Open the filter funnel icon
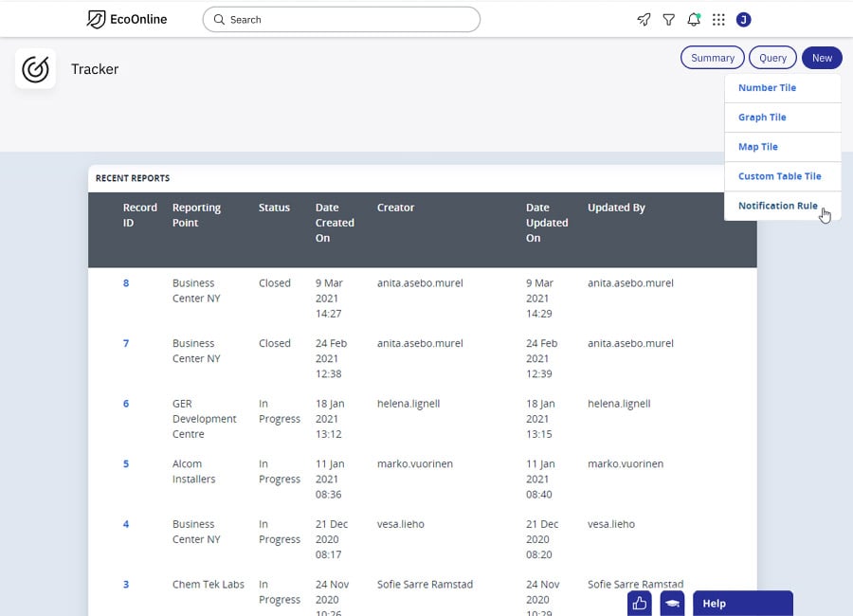 (x=669, y=19)
